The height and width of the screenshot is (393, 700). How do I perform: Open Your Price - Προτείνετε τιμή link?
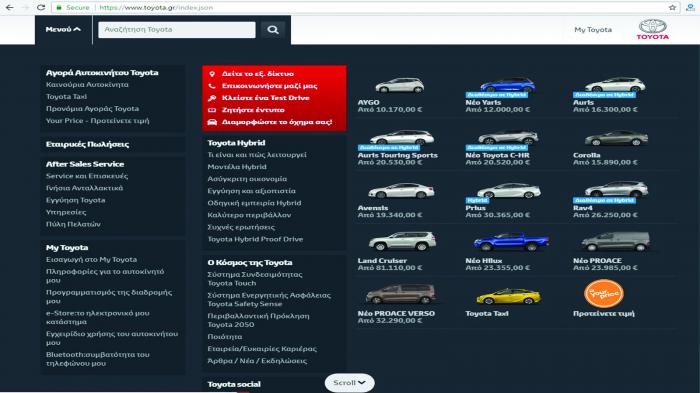click(98, 121)
